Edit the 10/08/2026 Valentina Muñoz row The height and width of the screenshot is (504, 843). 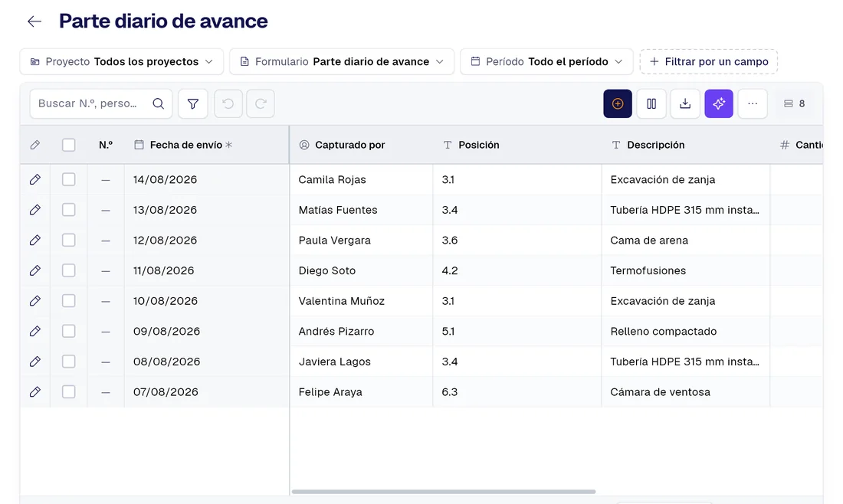pos(35,301)
